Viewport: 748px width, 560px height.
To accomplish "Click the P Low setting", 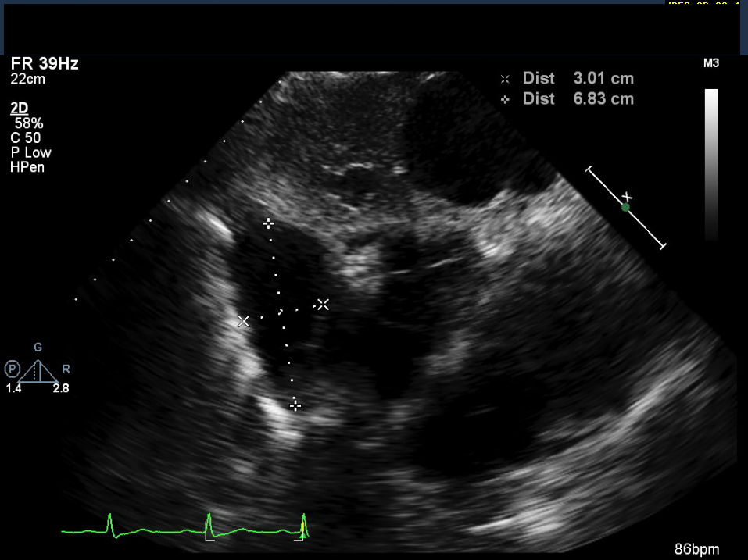I will (30, 152).
